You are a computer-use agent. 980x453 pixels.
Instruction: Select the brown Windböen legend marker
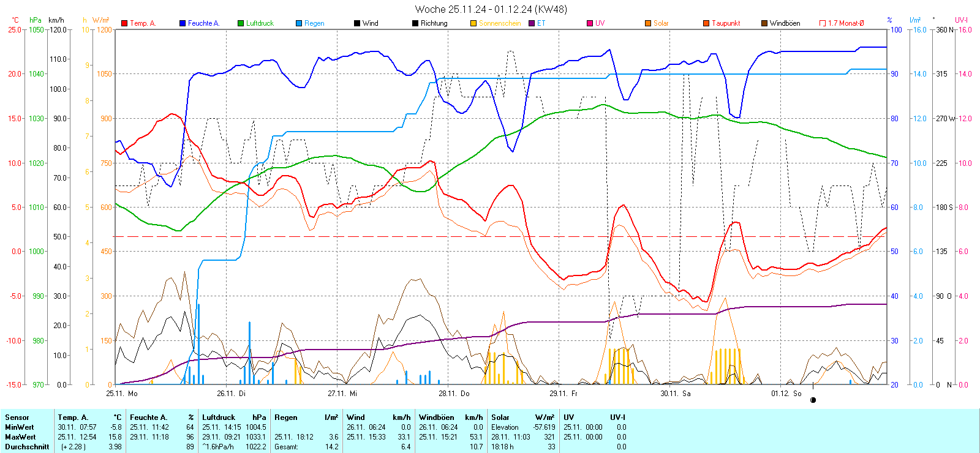(x=764, y=23)
